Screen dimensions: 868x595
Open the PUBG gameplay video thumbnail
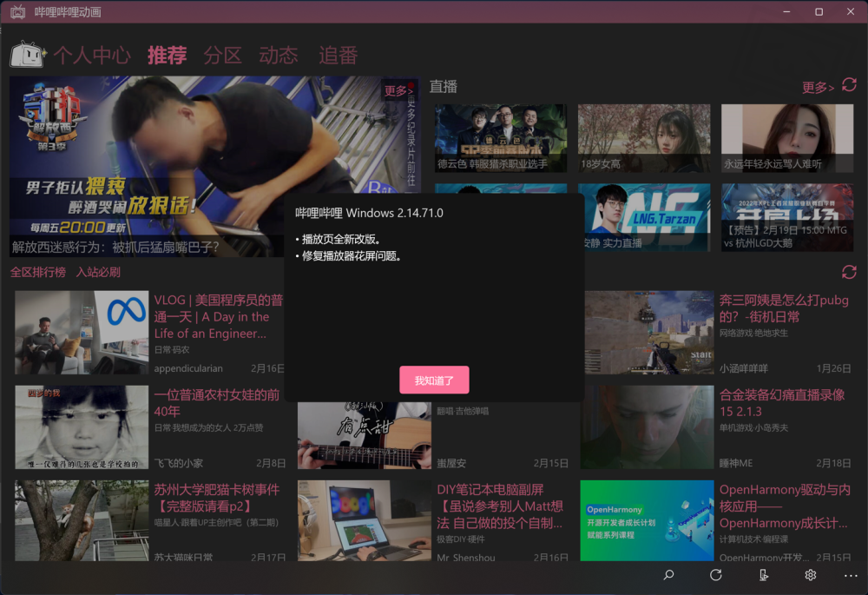[x=649, y=333]
